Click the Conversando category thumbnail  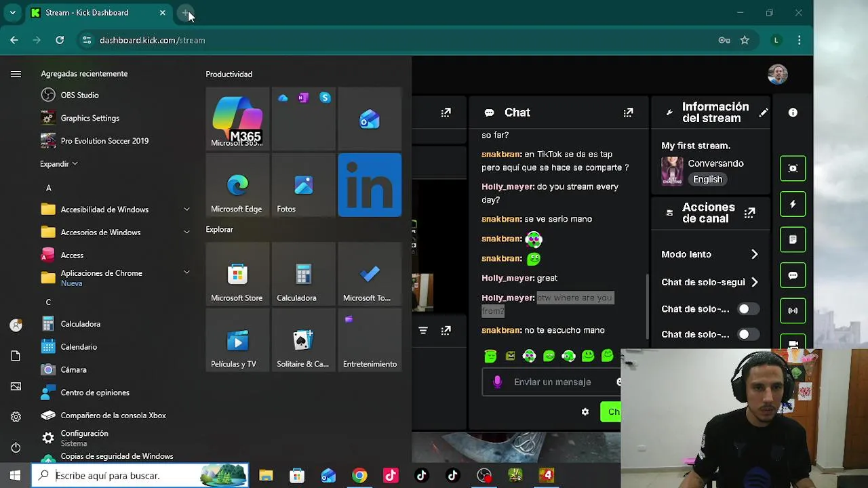672,171
